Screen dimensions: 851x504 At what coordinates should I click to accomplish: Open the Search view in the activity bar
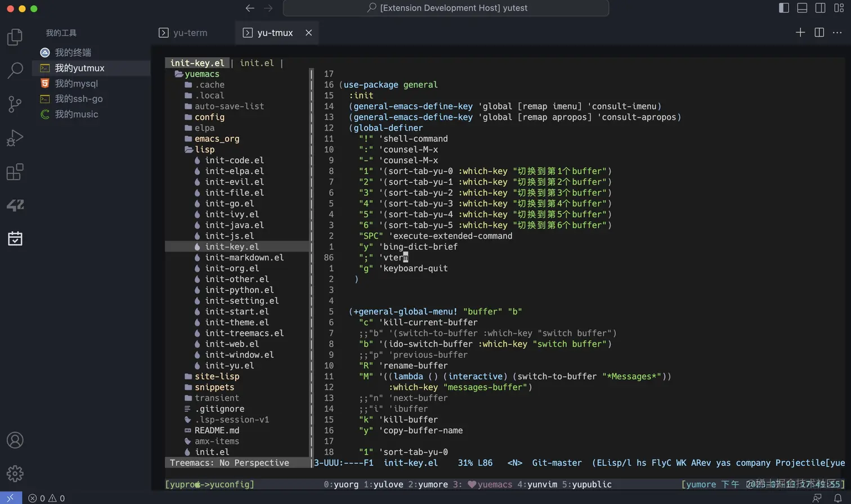pyautogui.click(x=14, y=71)
